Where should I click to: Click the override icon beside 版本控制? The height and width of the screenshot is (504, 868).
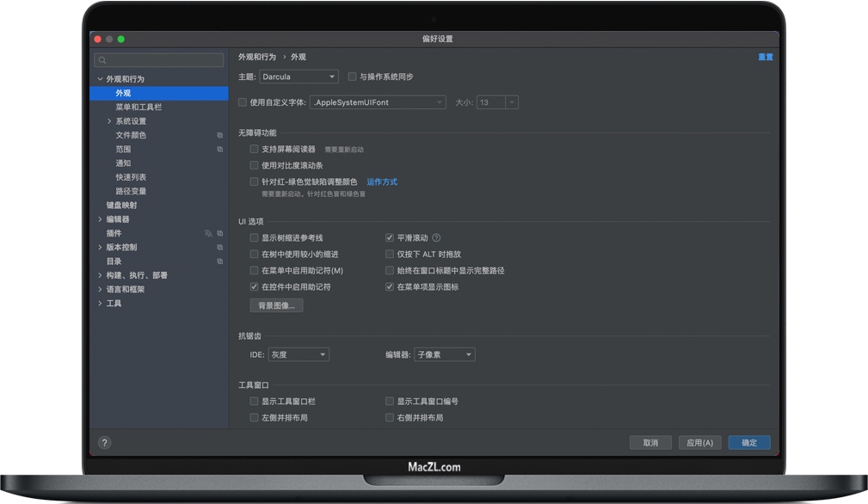tap(220, 247)
